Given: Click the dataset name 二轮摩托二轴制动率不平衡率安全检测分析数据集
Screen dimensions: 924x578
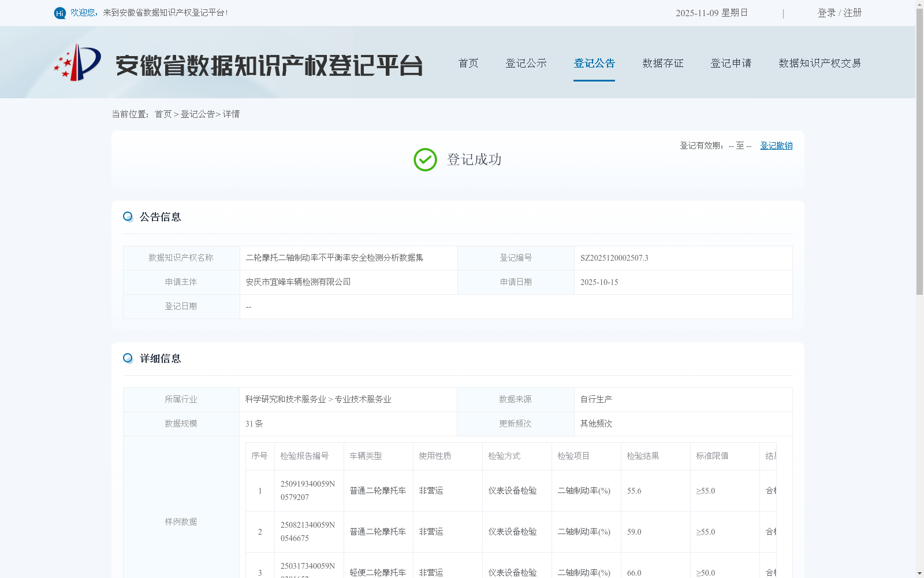Looking at the screenshot, I should [x=334, y=258].
